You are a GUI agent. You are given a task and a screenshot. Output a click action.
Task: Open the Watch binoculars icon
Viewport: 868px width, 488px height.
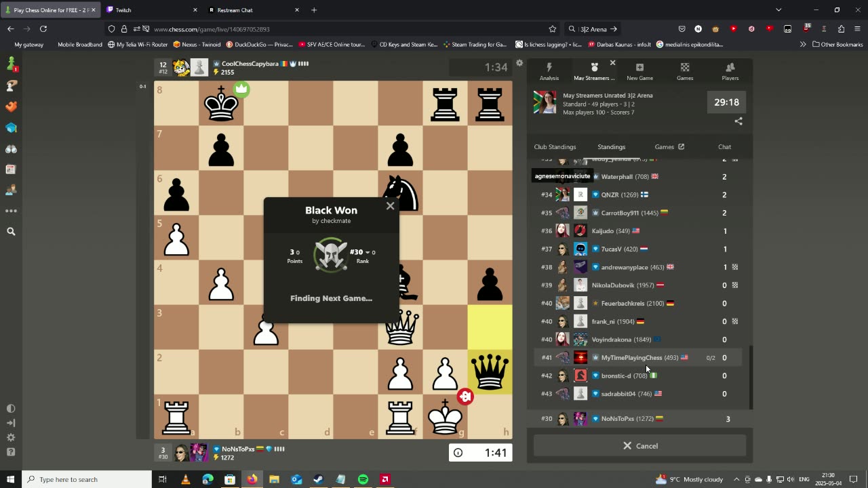(11, 148)
